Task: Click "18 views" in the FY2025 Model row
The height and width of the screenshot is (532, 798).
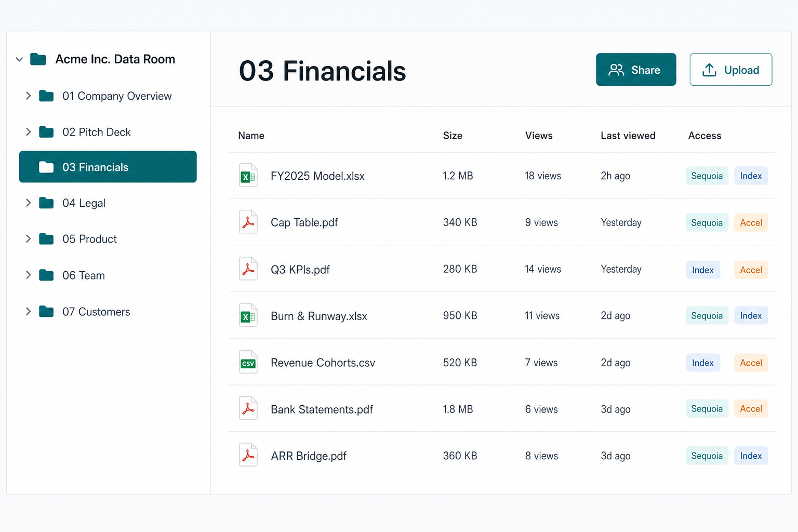Action: (x=543, y=176)
